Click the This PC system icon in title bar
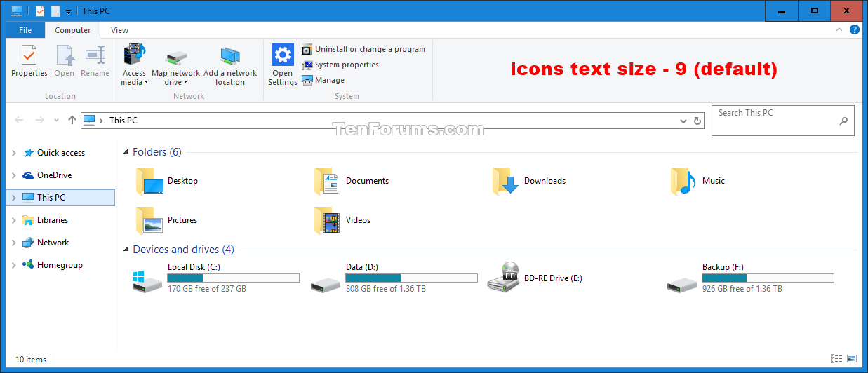The height and width of the screenshot is (373, 868). pos(17,11)
